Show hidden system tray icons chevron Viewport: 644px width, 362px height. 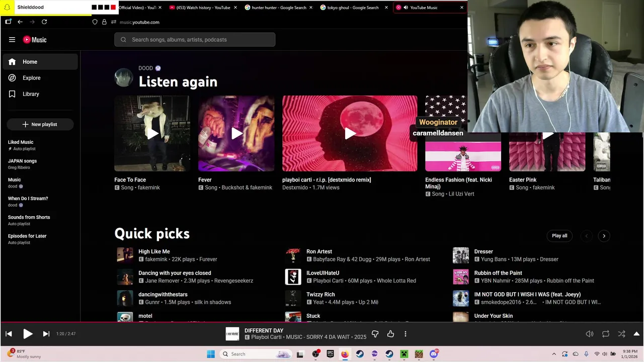[554, 354]
